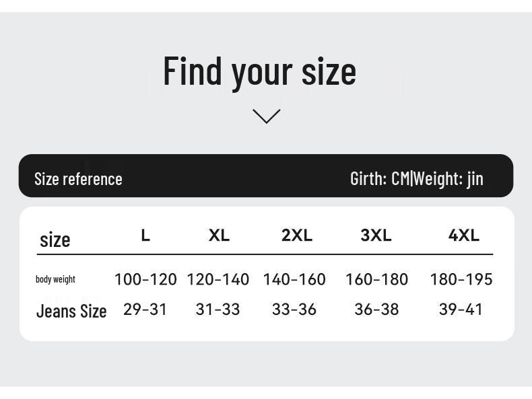The height and width of the screenshot is (399, 532).
Task: Click the 'Find your size' heading
Action: pyautogui.click(x=259, y=71)
